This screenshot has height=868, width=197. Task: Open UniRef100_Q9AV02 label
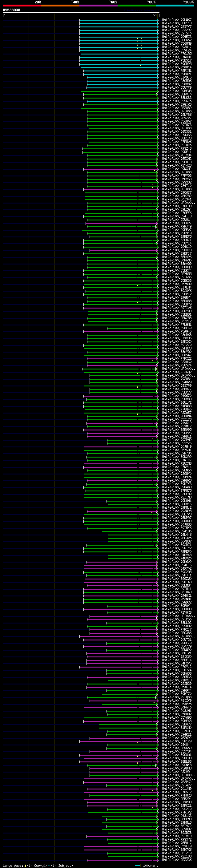pyautogui.click(x=177, y=84)
